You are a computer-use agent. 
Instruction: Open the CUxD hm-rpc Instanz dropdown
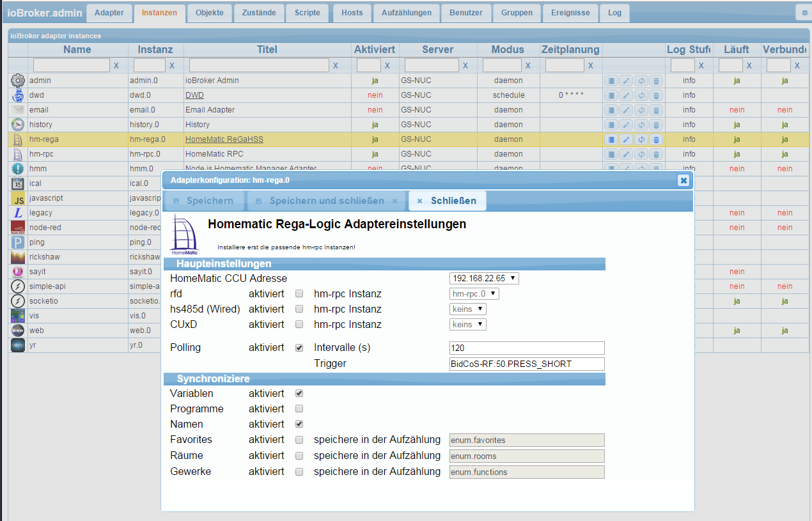pos(468,325)
